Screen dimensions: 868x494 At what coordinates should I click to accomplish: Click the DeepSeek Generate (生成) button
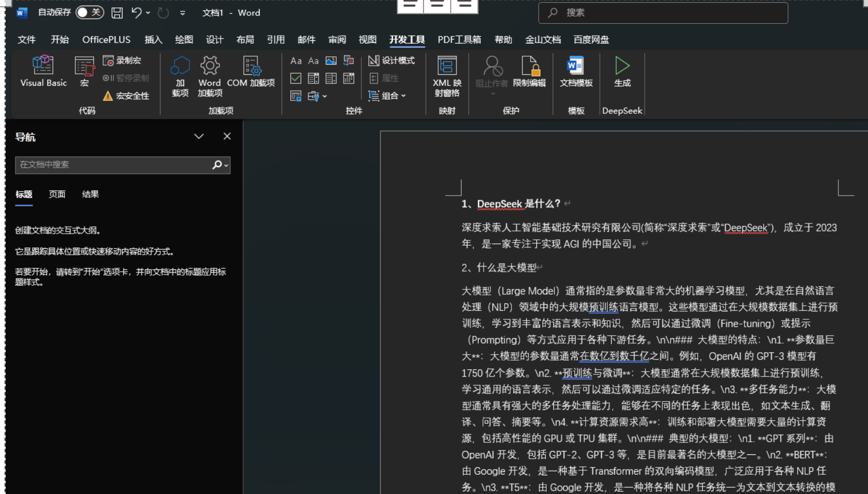[x=622, y=71]
